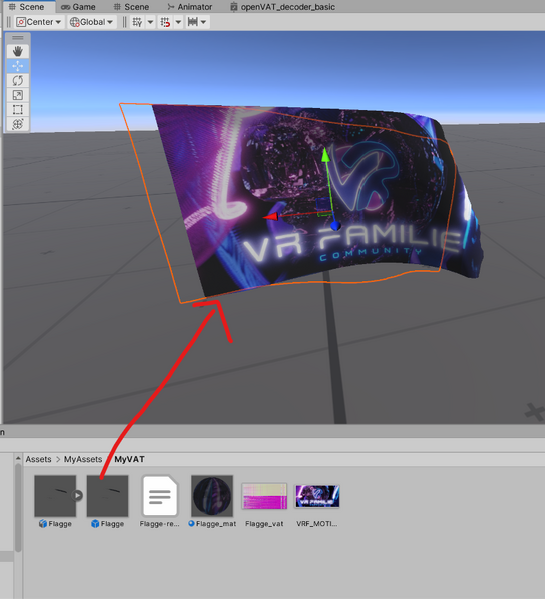Select the Move tool
This screenshot has width=545, height=599.
tap(18, 66)
